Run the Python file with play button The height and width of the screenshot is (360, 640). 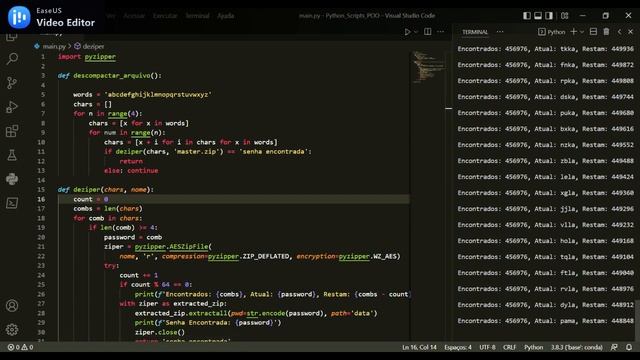tap(407, 32)
